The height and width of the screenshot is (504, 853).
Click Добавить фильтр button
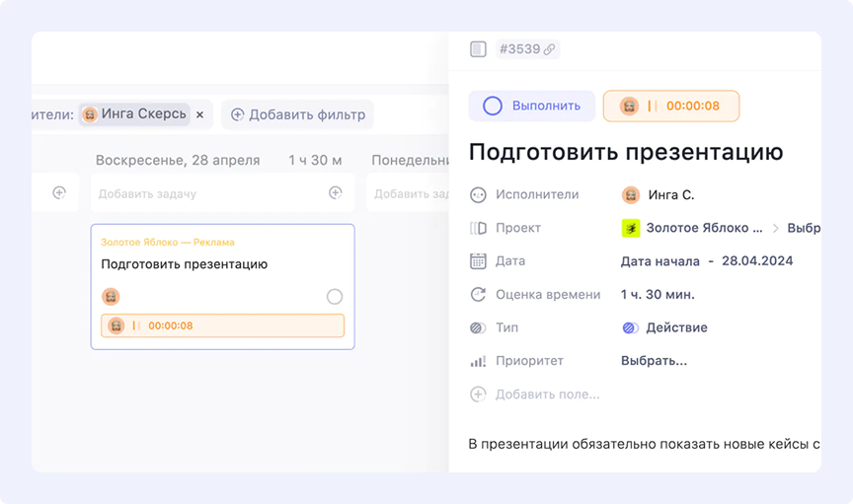click(297, 114)
